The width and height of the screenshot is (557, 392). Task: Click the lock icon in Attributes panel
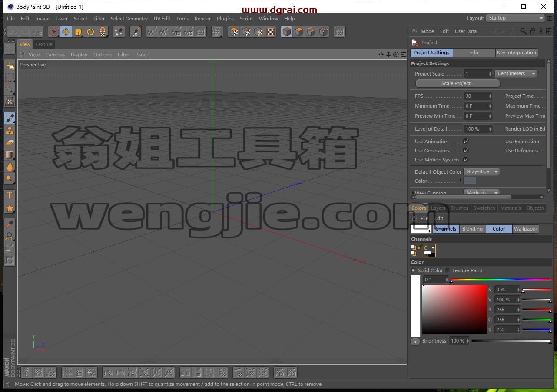click(x=532, y=31)
